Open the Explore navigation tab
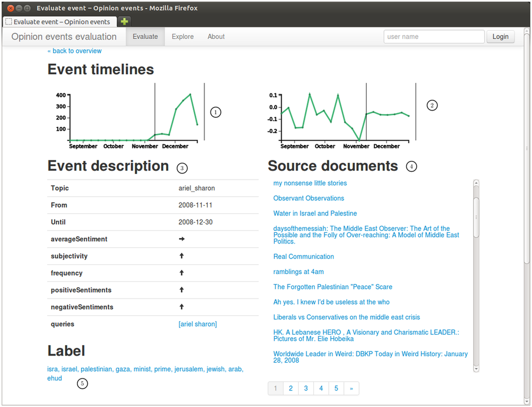 (x=182, y=37)
